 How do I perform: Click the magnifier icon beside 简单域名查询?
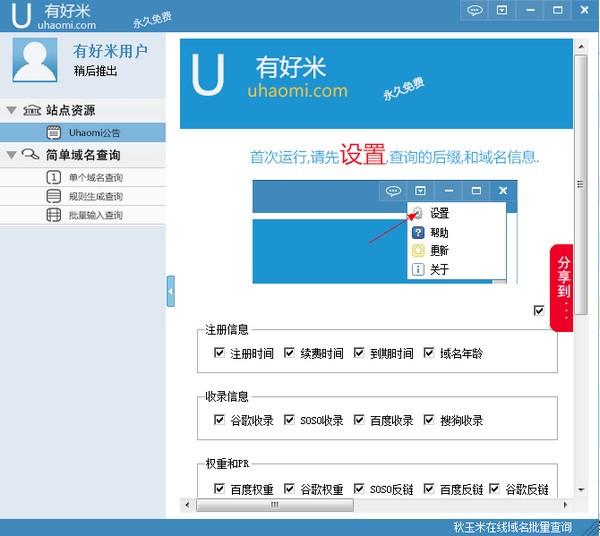coord(30,155)
